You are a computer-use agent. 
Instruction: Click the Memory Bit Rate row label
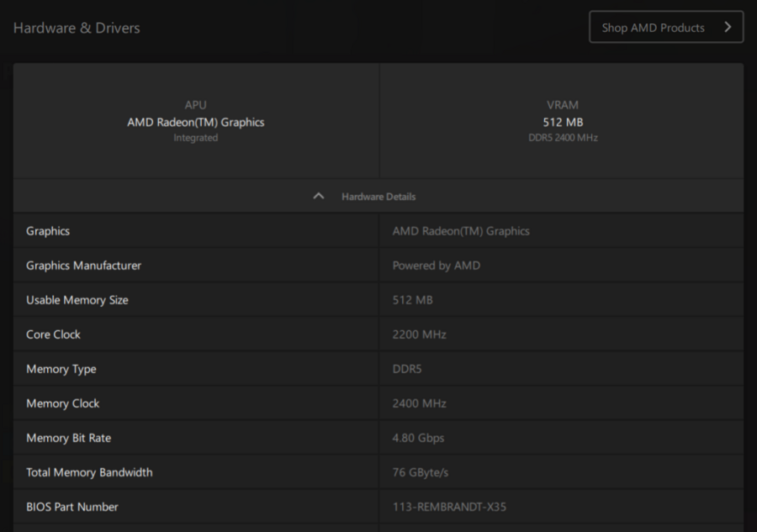[x=68, y=438]
